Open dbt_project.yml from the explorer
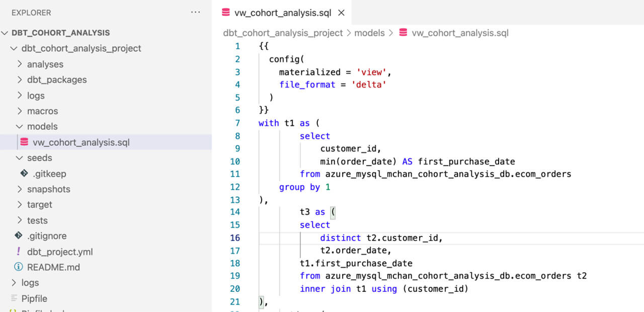644x312 pixels. (x=60, y=252)
